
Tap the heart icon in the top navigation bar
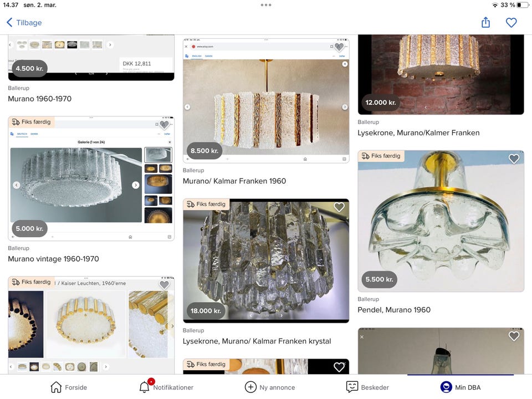coord(511,23)
